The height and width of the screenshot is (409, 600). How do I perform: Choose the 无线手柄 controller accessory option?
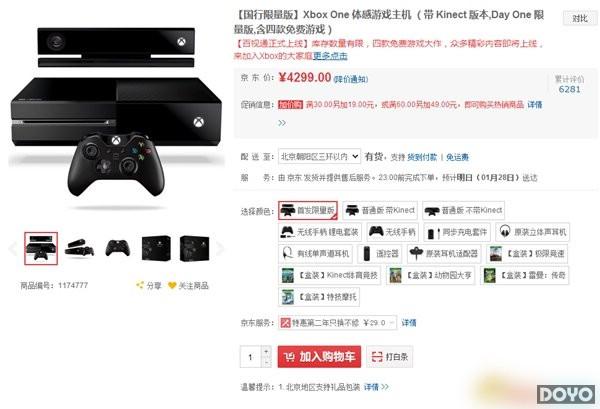393,232
